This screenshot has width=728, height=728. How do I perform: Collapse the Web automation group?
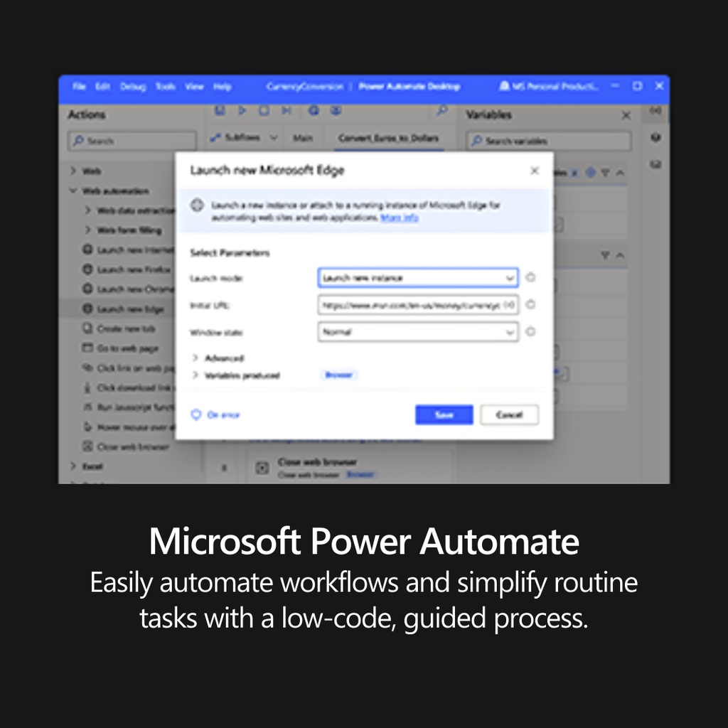pyautogui.click(x=73, y=191)
